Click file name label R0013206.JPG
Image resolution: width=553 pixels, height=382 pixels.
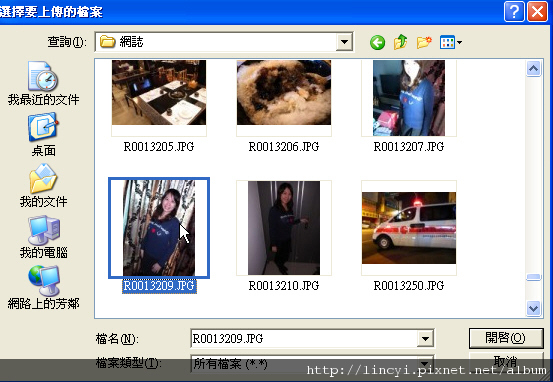(x=284, y=146)
